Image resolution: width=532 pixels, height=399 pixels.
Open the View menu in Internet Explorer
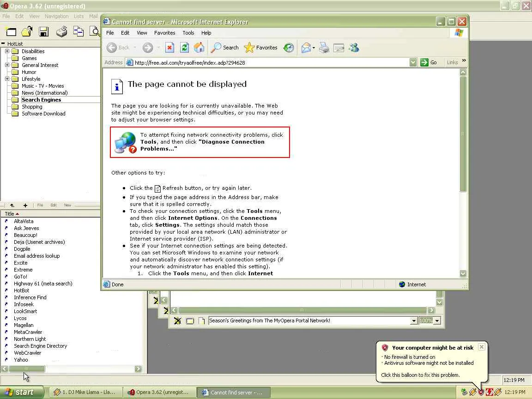pyautogui.click(x=142, y=33)
